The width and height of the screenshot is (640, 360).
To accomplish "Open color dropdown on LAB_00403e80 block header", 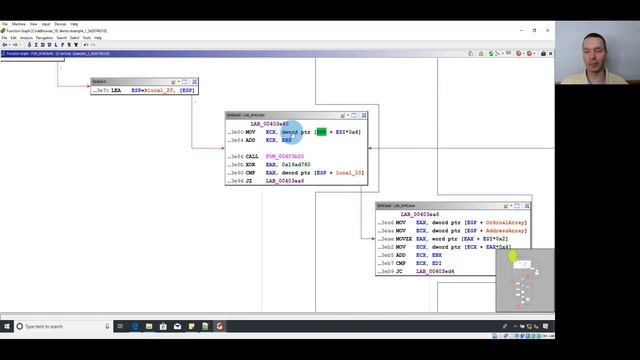I will (x=348, y=116).
